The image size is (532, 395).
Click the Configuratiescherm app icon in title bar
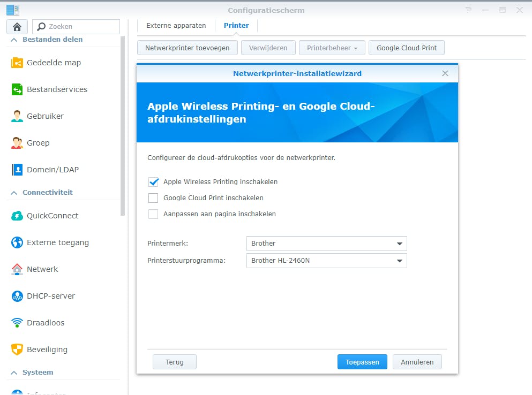(x=13, y=10)
